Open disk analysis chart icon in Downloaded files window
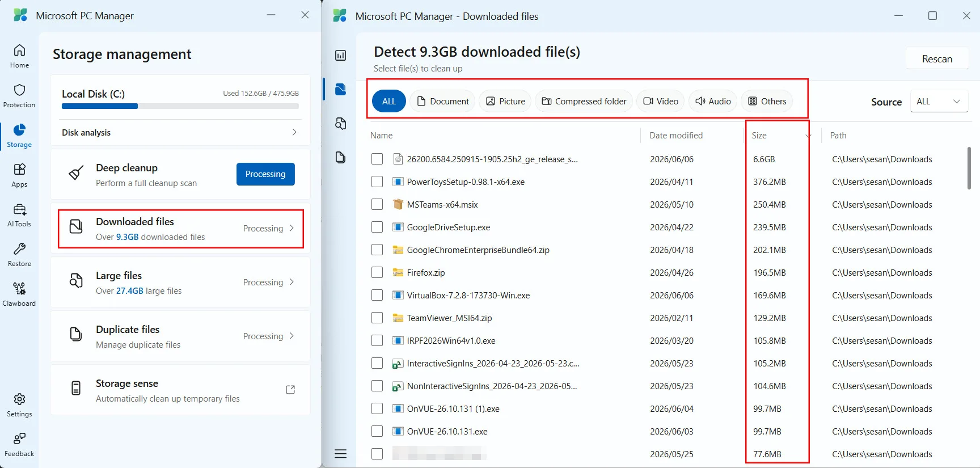The height and width of the screenshot is (468, 980). (340, 55)
